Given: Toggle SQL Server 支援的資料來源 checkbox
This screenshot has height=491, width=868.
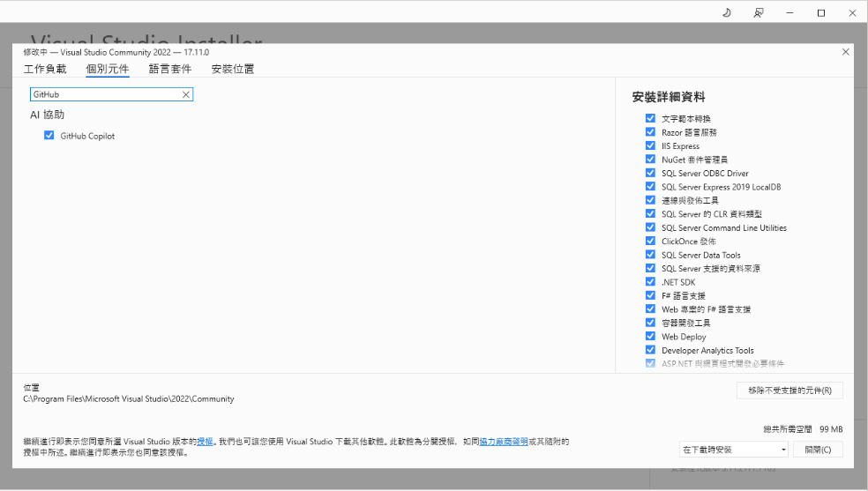Looking at the screenshot, I should point(650,268).
